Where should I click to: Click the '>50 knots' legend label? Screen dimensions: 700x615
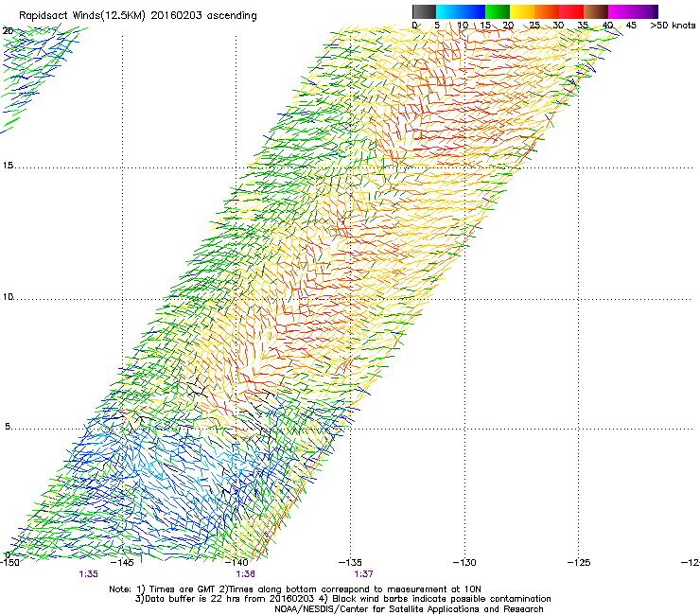pyautogui.click(x=673, y=26)
